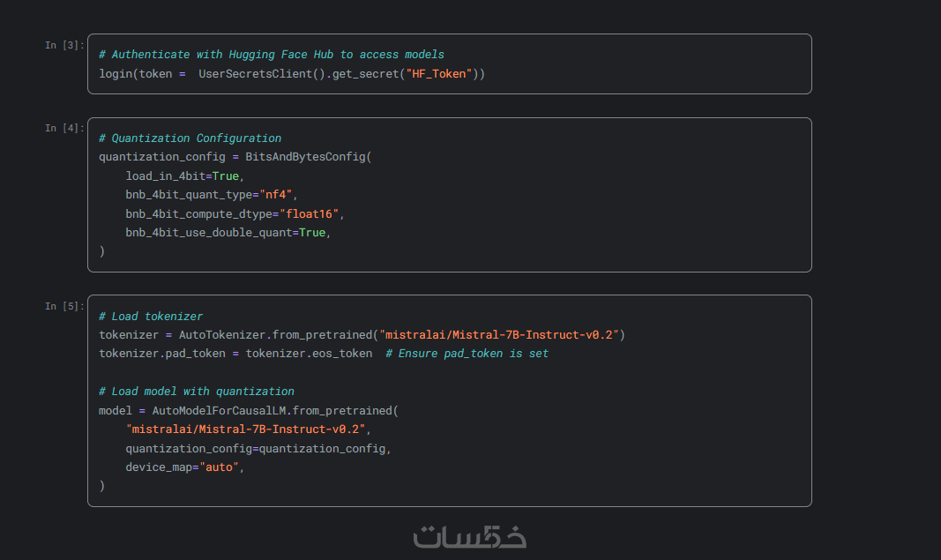941x560 pixels.
Task: Click the "# Load model with quantization" comment
Action: tap(197, 392)
